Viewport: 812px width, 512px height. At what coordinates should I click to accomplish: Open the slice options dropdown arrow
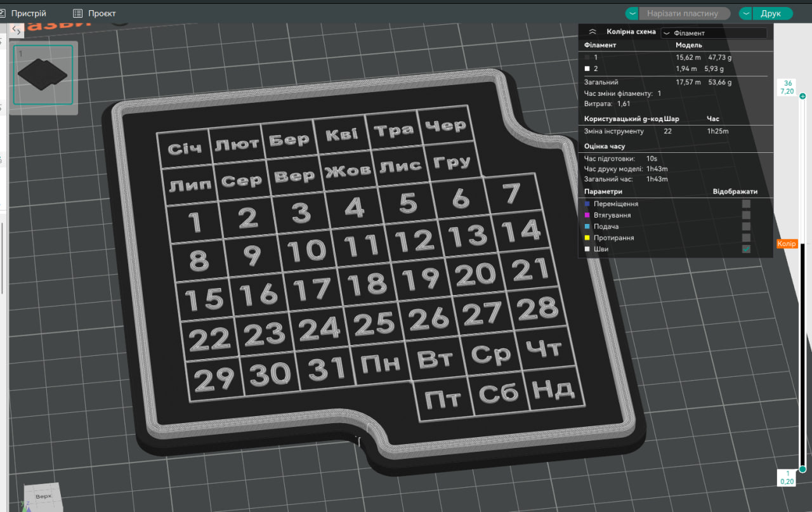tap(632, 13)
